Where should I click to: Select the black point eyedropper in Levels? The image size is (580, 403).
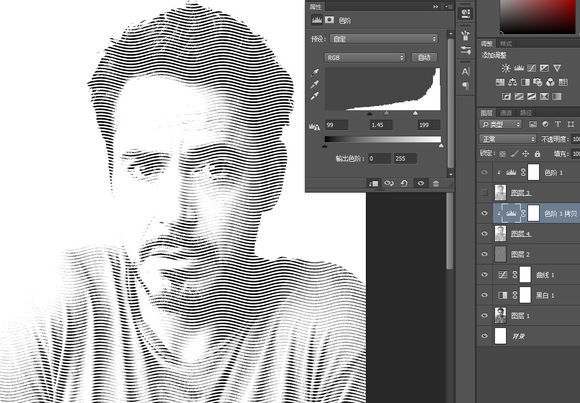click(315, 72)
